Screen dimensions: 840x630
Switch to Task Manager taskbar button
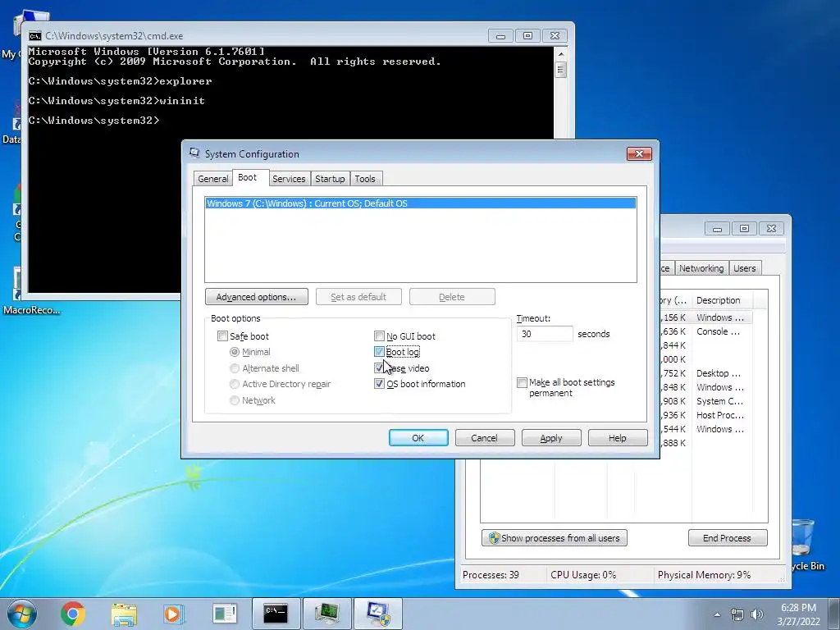pos(326,614)
